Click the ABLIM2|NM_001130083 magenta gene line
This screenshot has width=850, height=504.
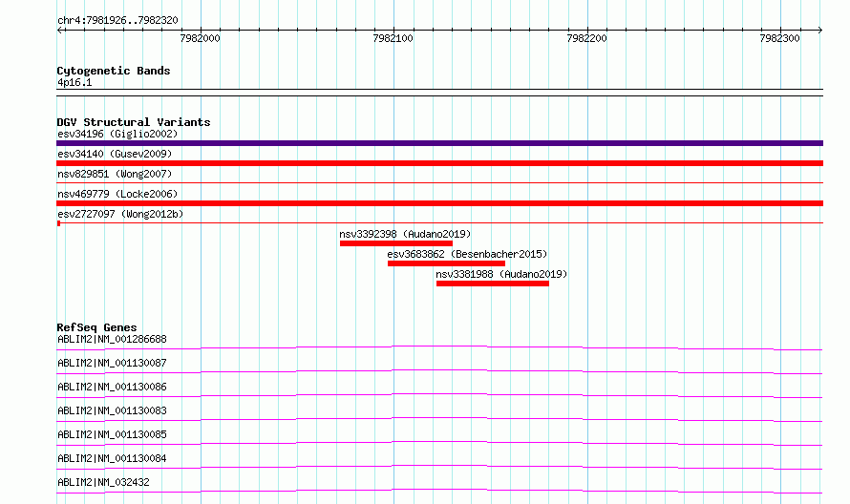pyautogui.click(x=439, y=419)
